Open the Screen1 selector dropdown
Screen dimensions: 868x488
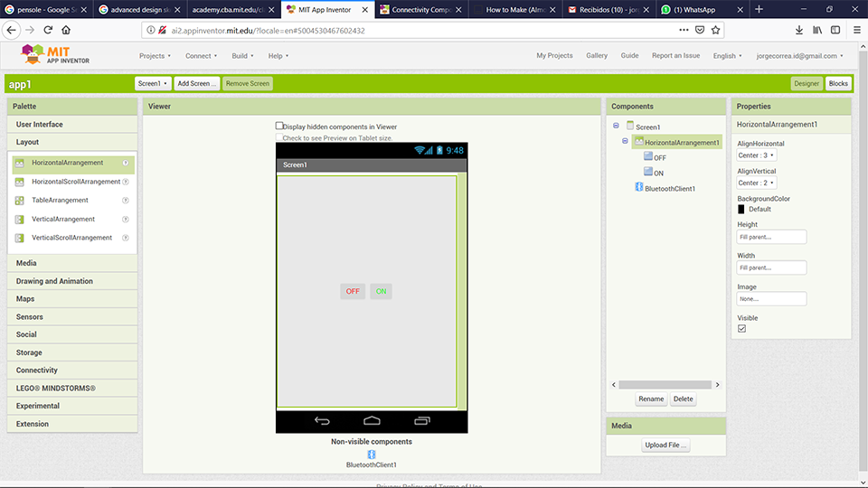[x=153, y=83]
